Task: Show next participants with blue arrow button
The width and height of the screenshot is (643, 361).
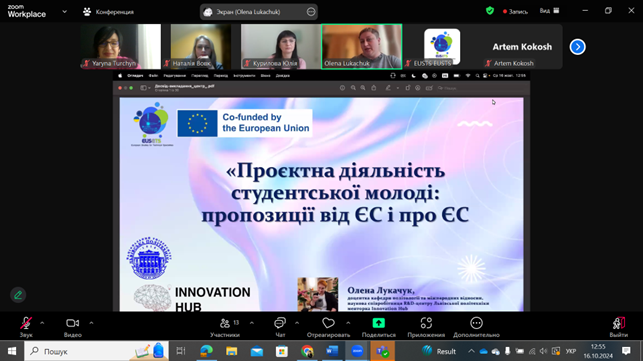Action: [x=577, y=47]
